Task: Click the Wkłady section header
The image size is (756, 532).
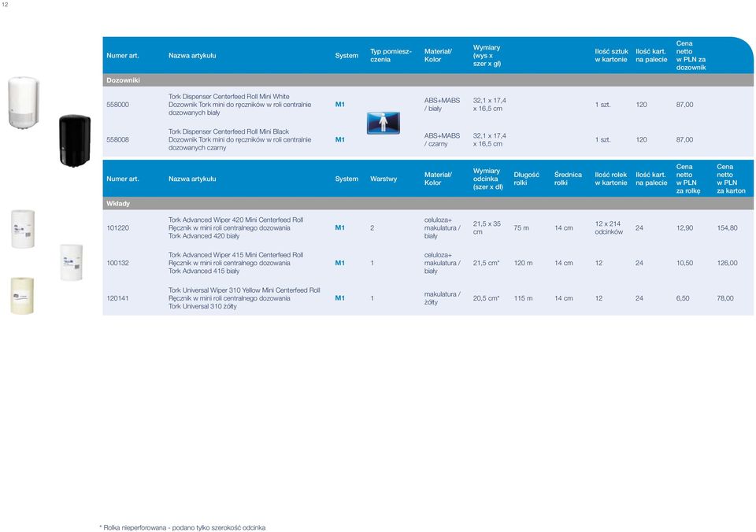Action: tap(428, 203)
